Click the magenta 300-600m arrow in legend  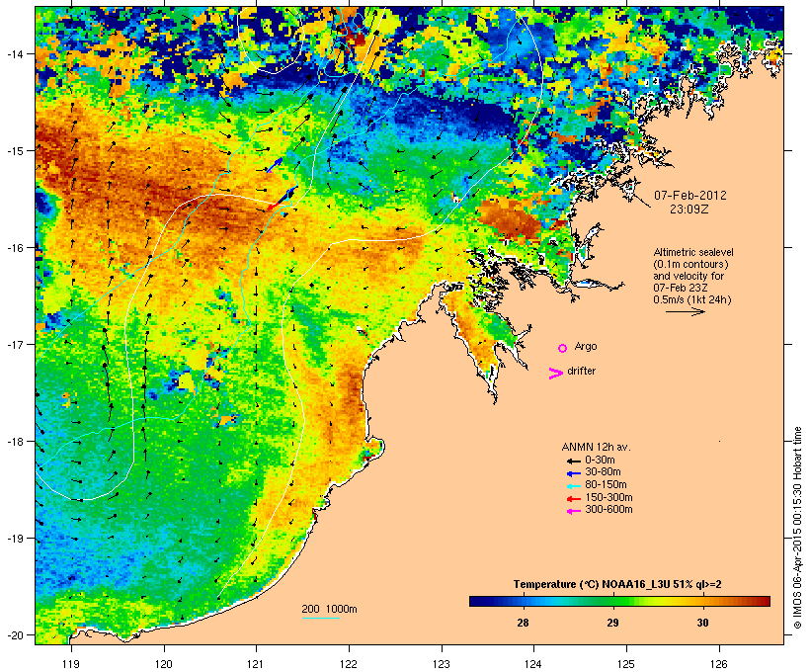coord(573,511)
